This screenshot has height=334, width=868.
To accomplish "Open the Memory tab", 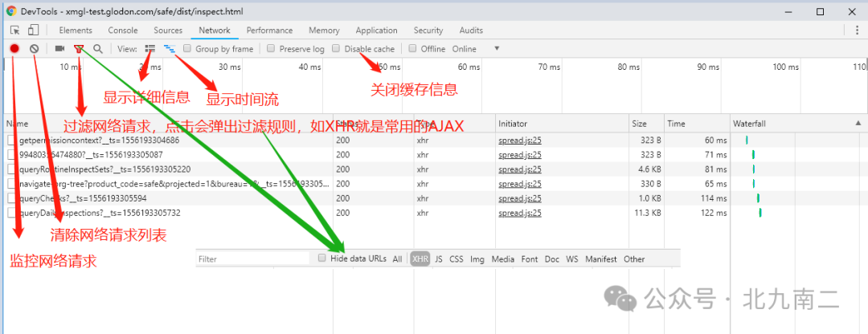I will click(x=324, y=31).
